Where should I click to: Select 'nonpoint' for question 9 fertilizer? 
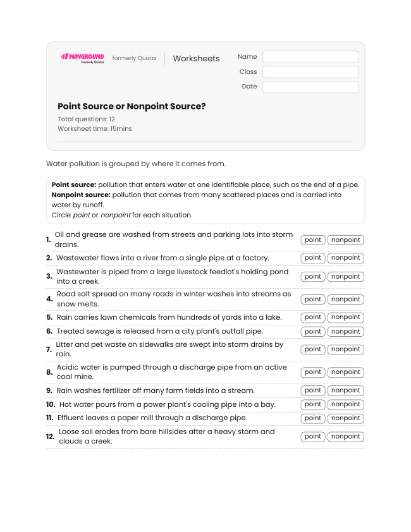point(345,390)
